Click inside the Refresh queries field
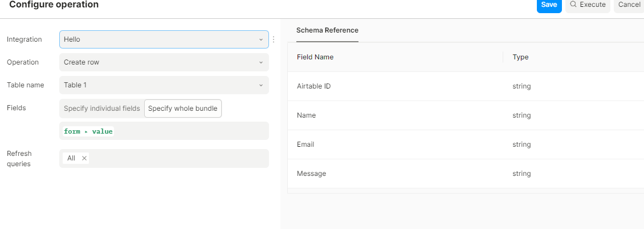This screenshot has width=644, height=229. tap(177, 158)
